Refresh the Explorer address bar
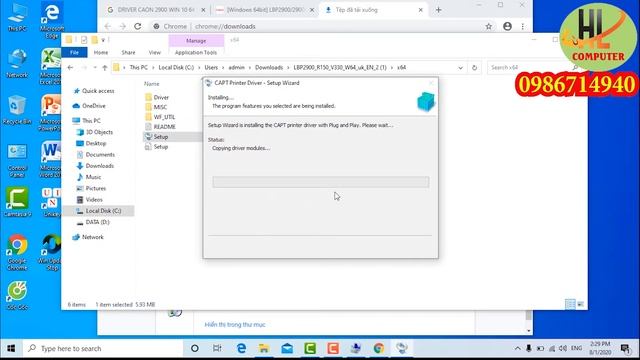640x360 pixels. tap(474, 68)
